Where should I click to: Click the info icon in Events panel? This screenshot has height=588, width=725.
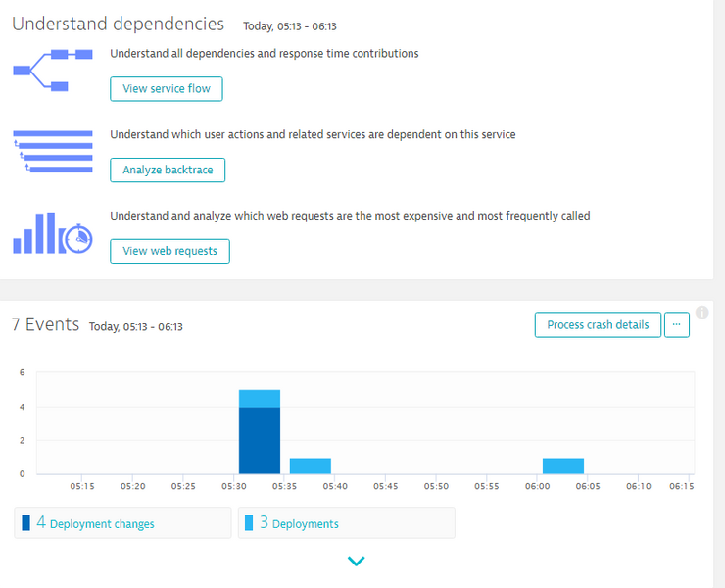coord(701,315)
